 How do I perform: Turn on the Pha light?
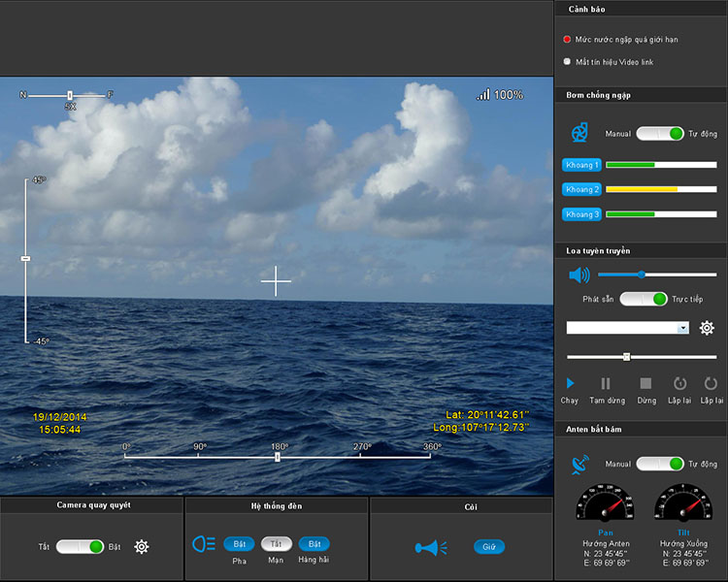pos(239,544)
